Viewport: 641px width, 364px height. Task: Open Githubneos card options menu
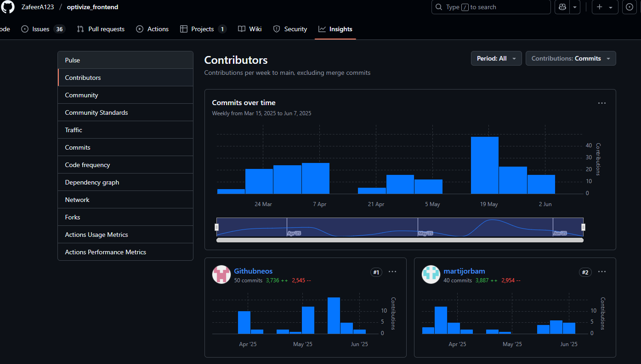[392, 272]
